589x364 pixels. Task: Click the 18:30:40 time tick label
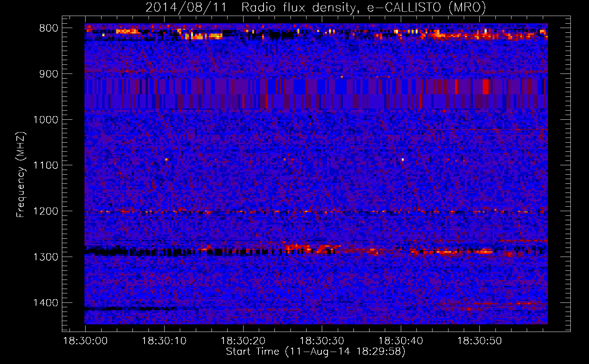[401, 341]
